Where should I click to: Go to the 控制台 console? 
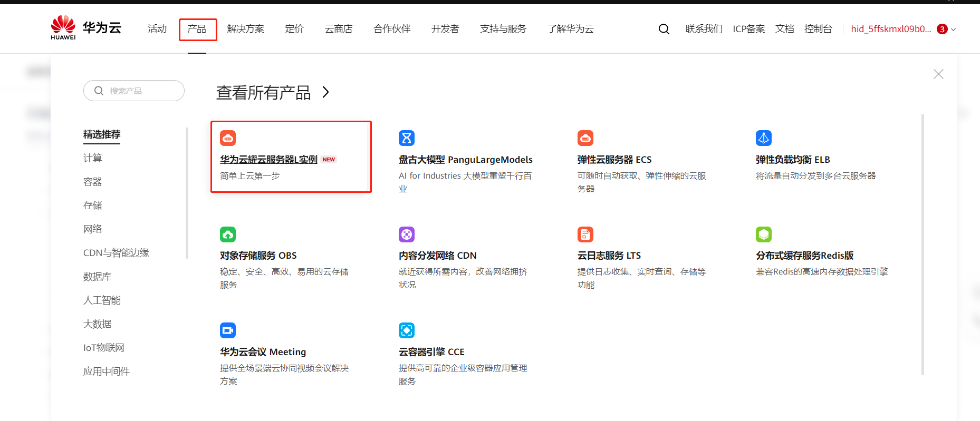pyautogui.click(x=818, y=29)
